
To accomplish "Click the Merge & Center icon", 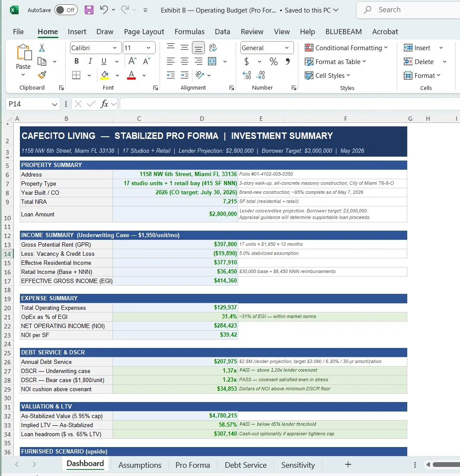I will pyautogui.click(x=212, y=61).
